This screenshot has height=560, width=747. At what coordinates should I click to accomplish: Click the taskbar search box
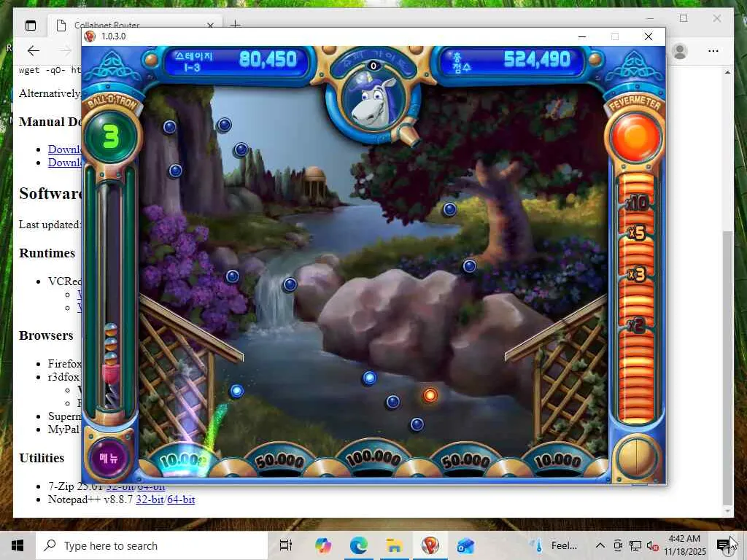point(152,545)
